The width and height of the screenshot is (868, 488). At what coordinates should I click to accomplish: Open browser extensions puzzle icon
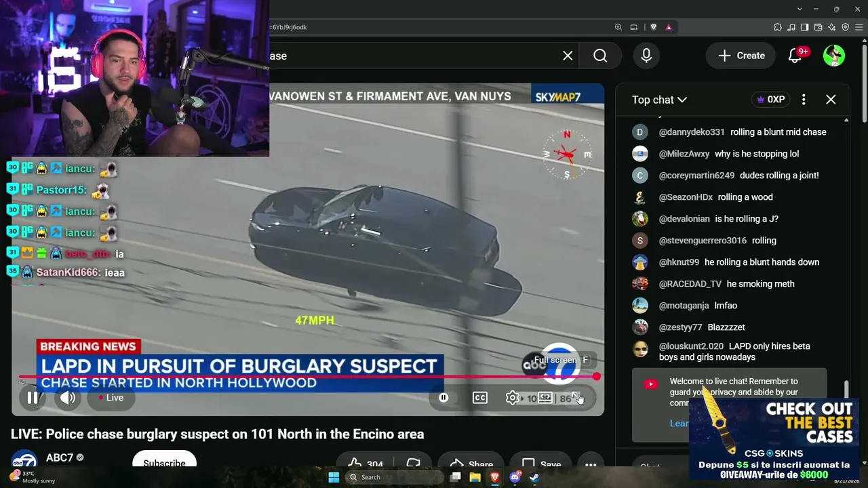coord(778,27)
